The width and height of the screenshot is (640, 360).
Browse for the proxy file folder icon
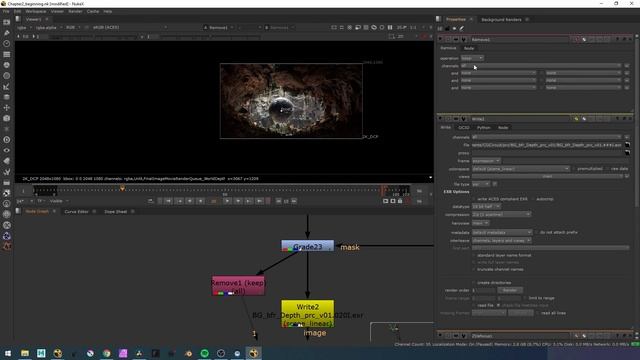pyautogui.click(x=627, y=153)
